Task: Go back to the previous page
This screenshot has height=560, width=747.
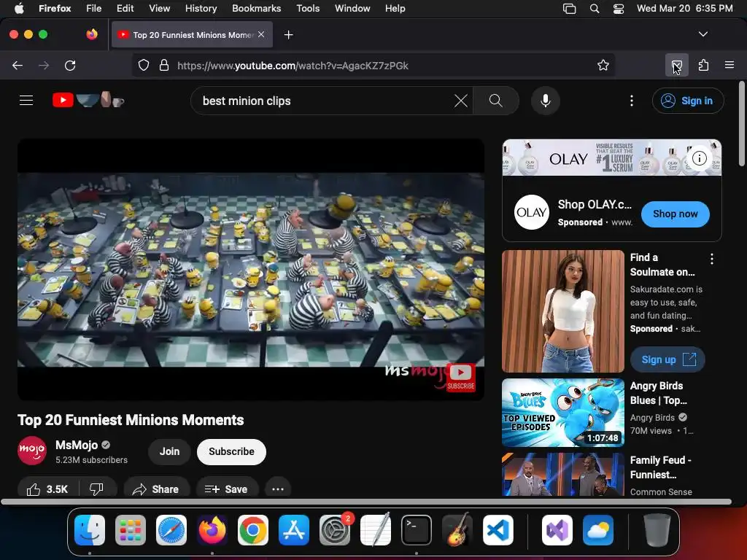Action: tap(18, 65)
